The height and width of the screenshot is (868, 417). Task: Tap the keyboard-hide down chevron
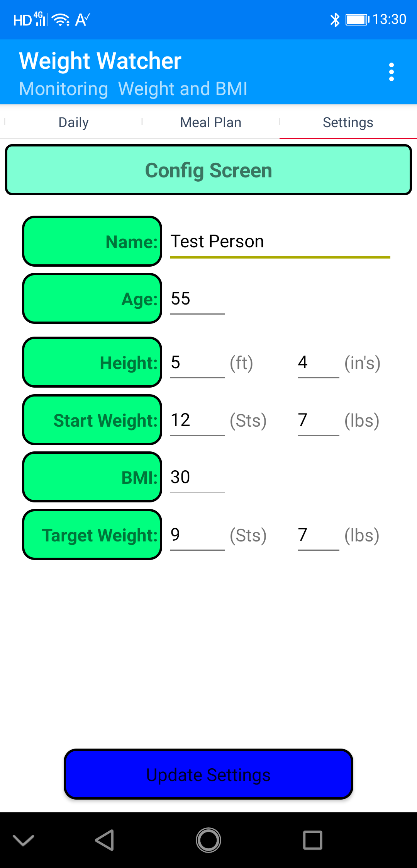(x=24, y=840)
